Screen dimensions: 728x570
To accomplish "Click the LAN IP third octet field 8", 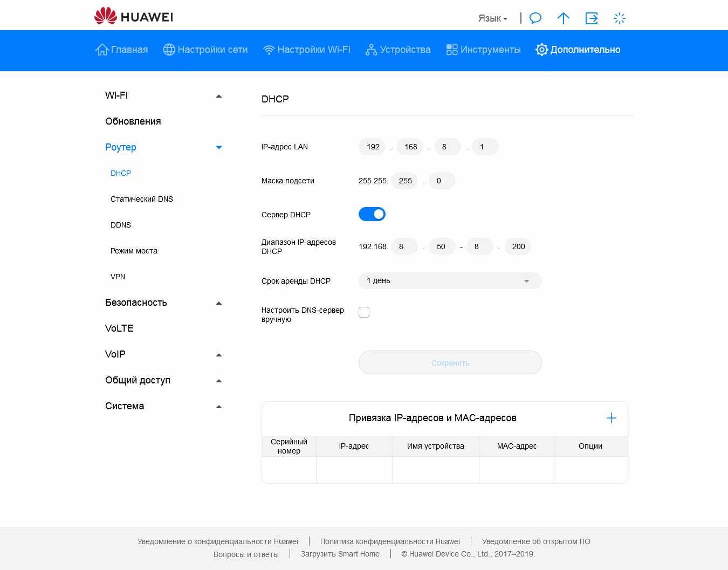I will point(448,147).
